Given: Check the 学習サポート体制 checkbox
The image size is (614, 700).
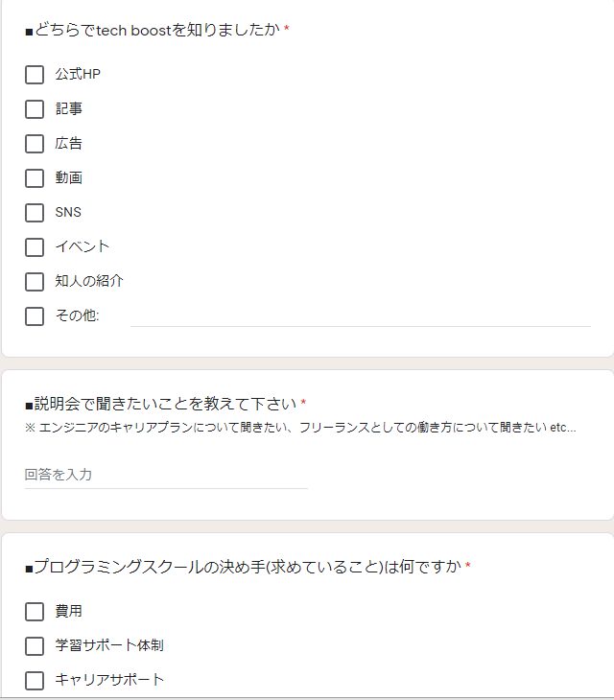Looking at the screenshot, I should (x=35, y=646).
